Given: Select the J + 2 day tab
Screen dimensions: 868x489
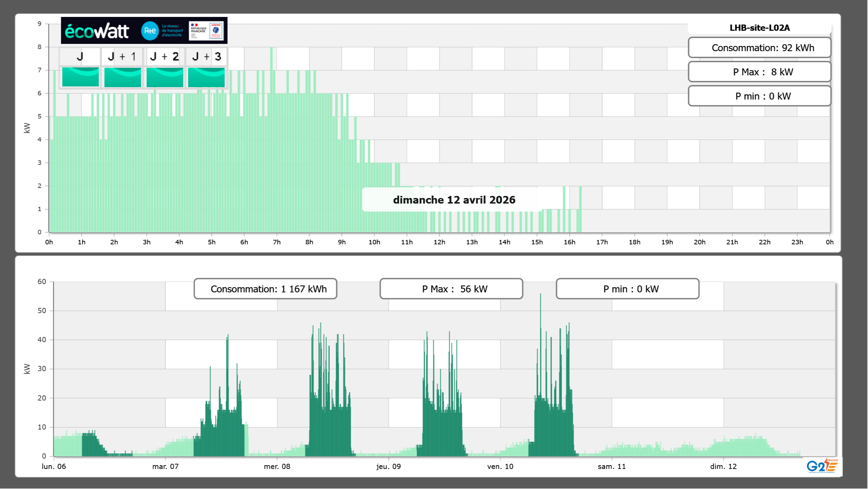Looking at the screenshot, I should pyautogui.click(x=165, y=56).
